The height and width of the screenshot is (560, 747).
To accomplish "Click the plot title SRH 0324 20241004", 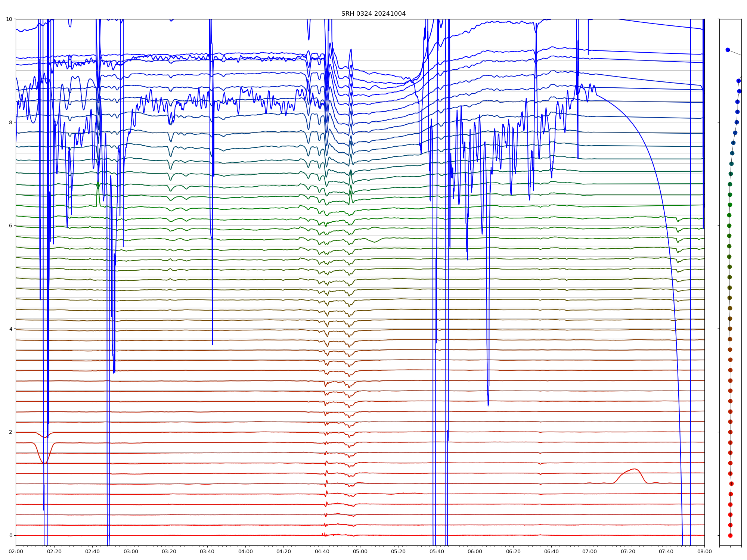I will point(373,14).
